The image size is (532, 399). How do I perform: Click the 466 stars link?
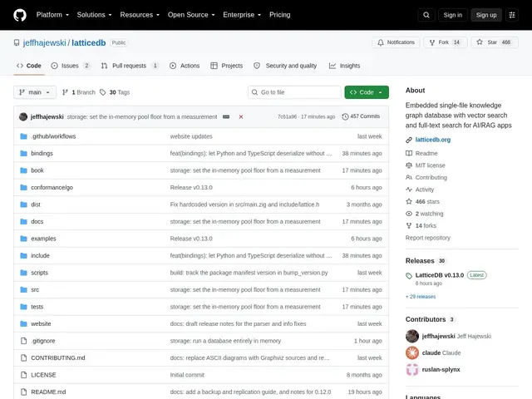[427, 201]
